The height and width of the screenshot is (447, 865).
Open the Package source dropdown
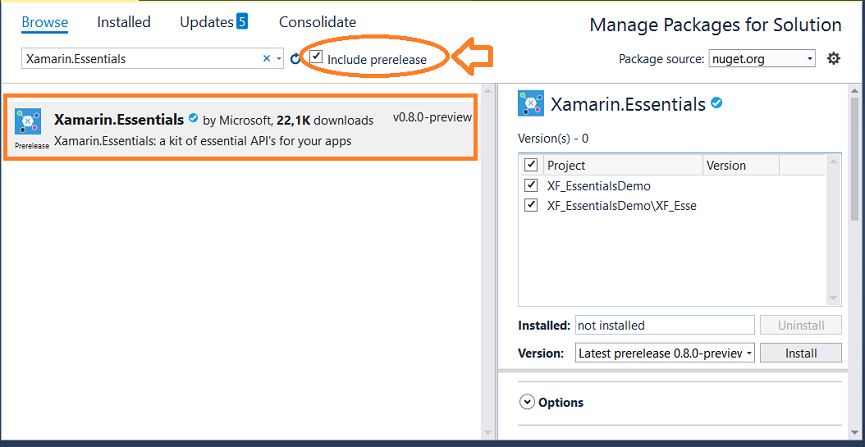tap(762, 58)
